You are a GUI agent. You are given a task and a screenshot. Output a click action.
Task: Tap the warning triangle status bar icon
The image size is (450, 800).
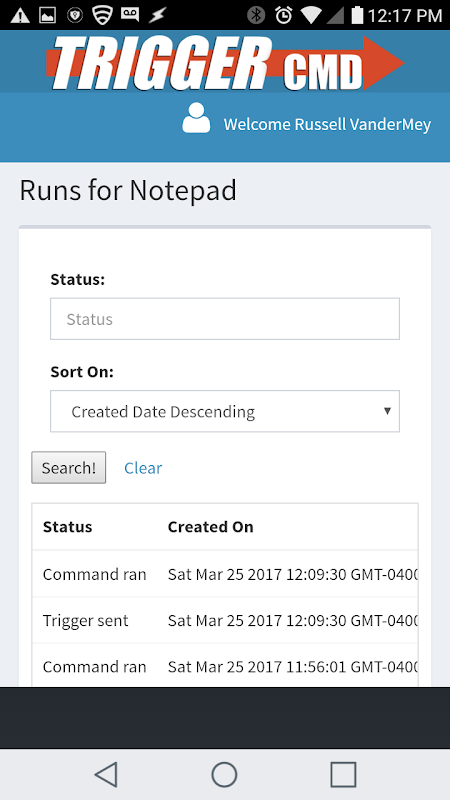(20, 15)
